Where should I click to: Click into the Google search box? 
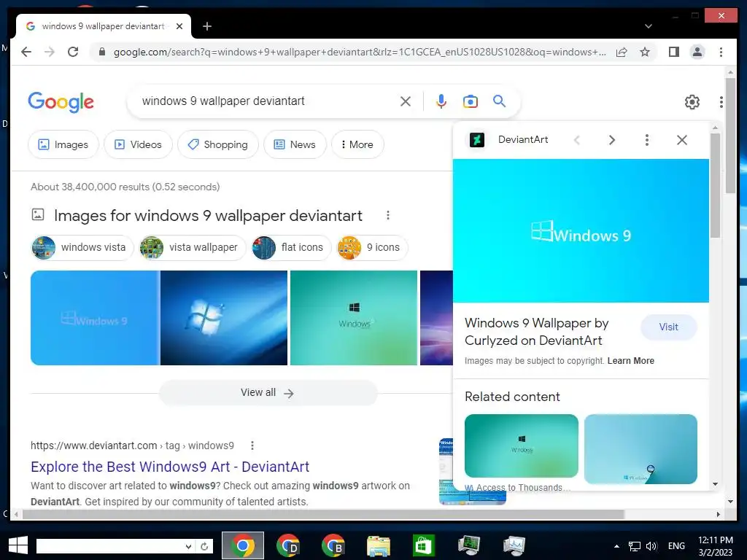(267, 101)
